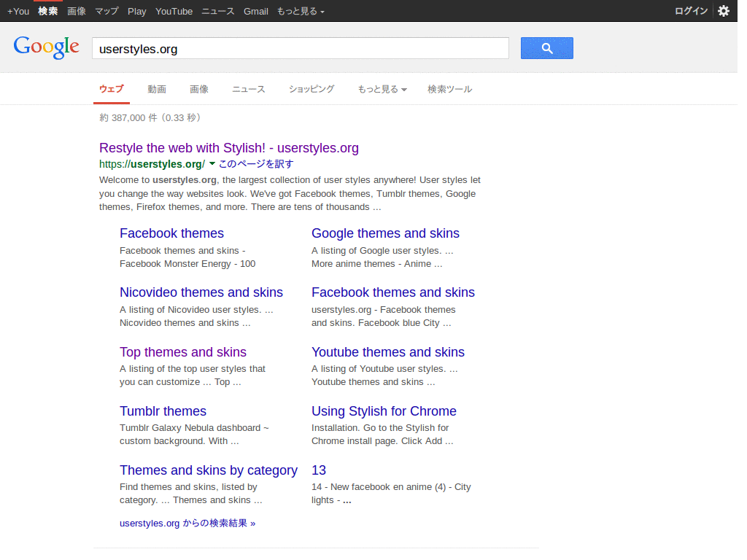
Task: Click snippet 'A listing of Youtube user styles.'
Action: pyautogui.click(x=379, y=368)
